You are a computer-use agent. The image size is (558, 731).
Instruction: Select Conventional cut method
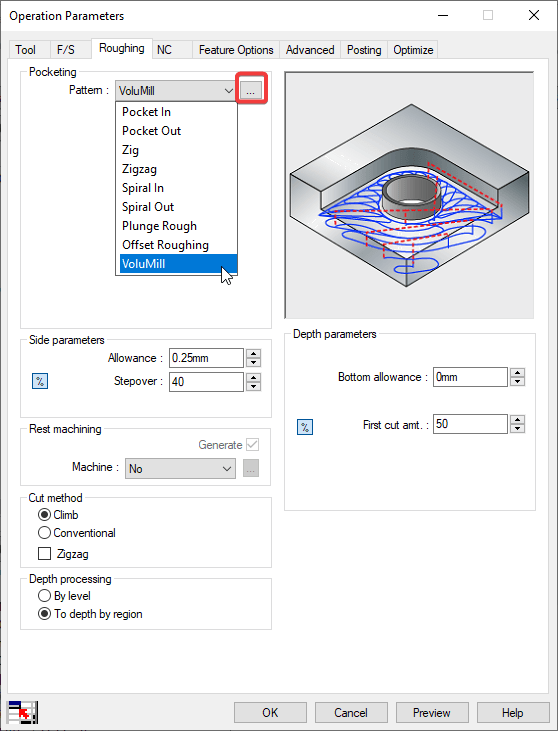coord(77,533)
